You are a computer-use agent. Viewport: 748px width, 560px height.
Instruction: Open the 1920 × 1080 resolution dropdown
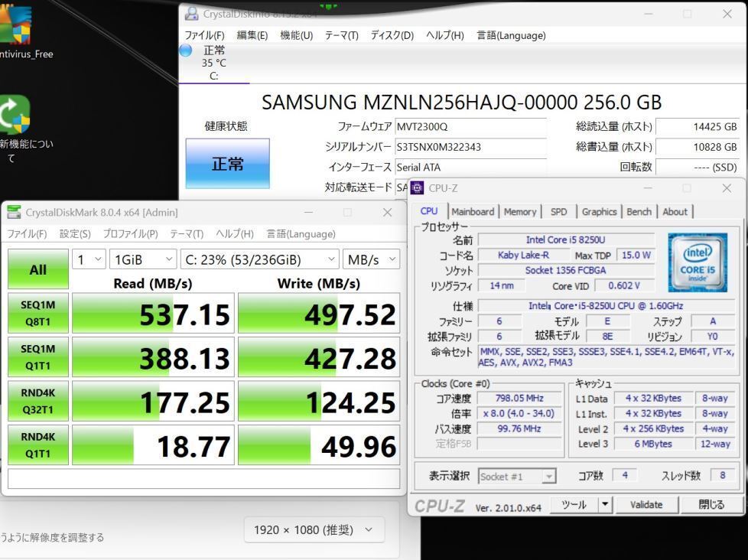click(314, 530)
